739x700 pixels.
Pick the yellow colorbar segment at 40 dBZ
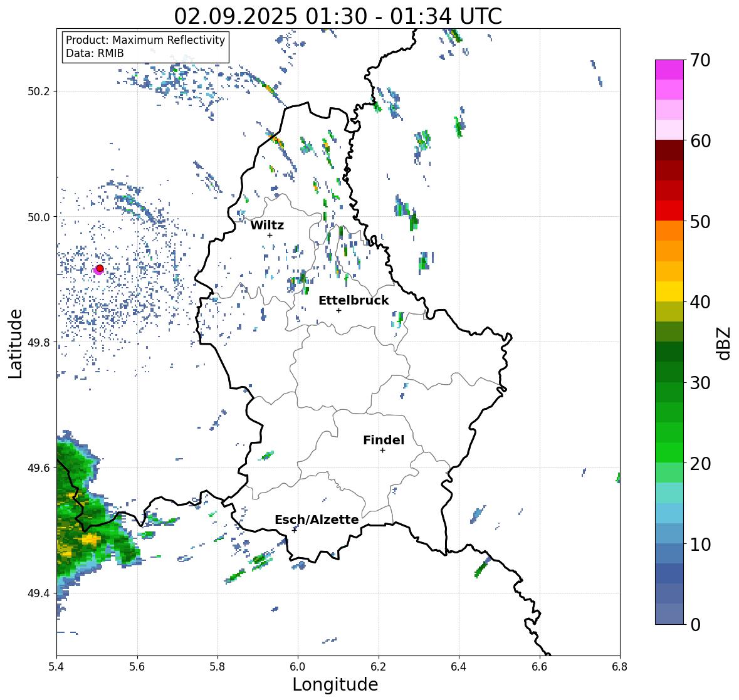pyautogui.click(x=669, y=291)
